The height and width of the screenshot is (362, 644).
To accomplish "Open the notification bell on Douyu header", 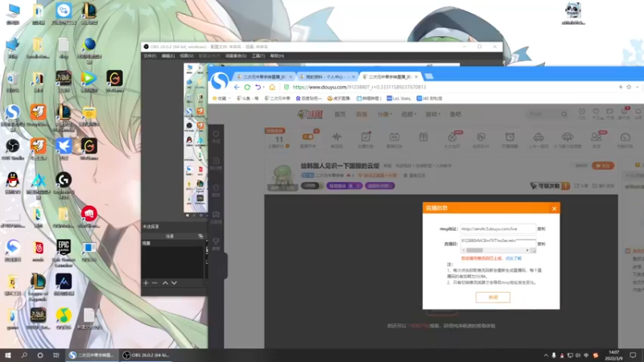I will 638,113.
